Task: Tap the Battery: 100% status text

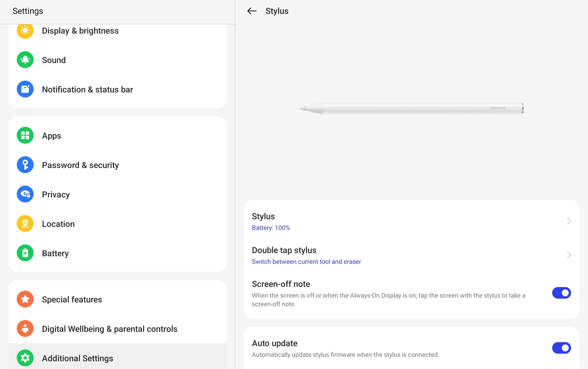Action: [271, 228]
